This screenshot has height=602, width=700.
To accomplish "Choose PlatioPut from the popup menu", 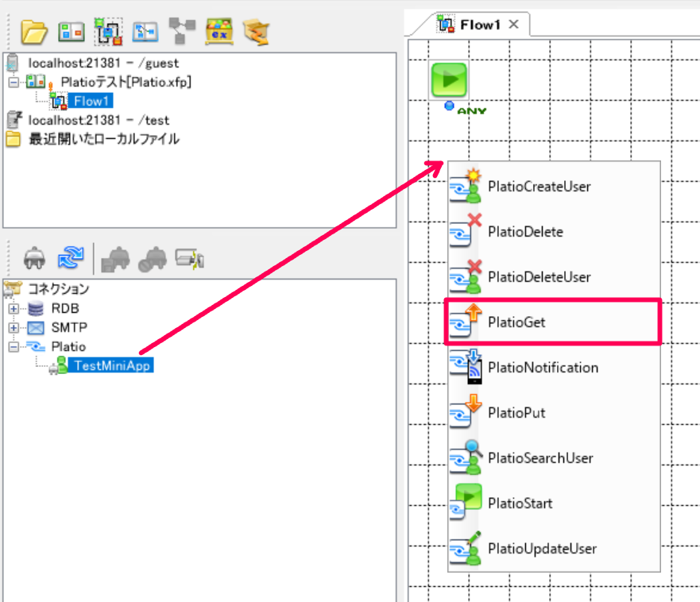I will pyautogui.click(x=554, y=412).
